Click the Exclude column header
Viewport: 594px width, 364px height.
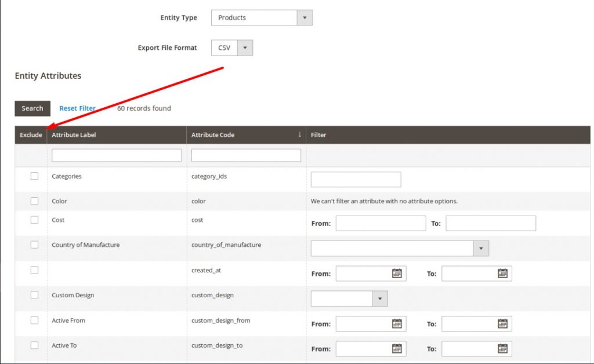[30, 134]
